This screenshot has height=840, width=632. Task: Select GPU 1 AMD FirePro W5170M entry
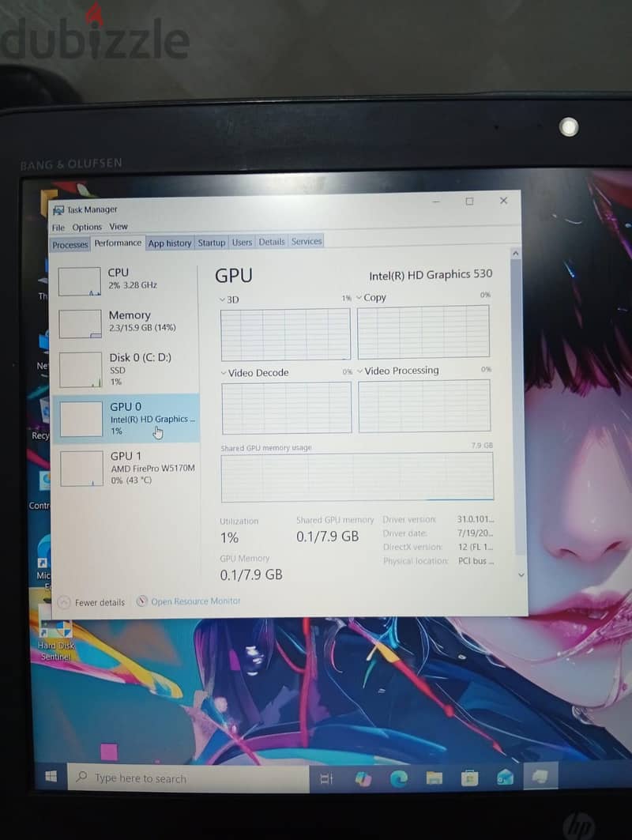(126, 468)
